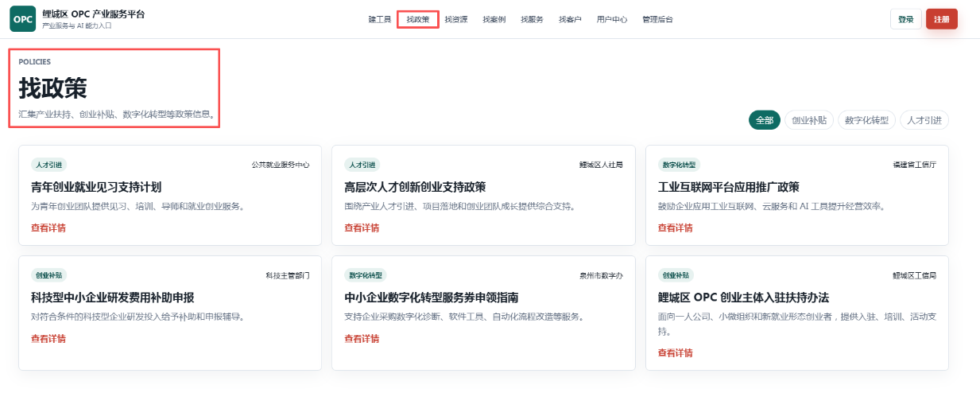Click the title 工业互联网平台应用推广政策
The width and height of the screenshot is (980, 397).
(x=729, y=187)
